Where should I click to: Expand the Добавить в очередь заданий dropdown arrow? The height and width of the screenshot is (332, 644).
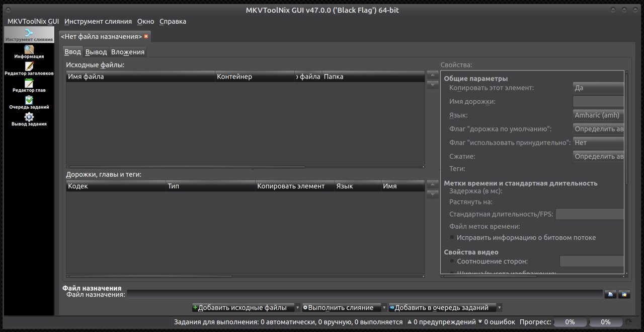click(499, 308)
